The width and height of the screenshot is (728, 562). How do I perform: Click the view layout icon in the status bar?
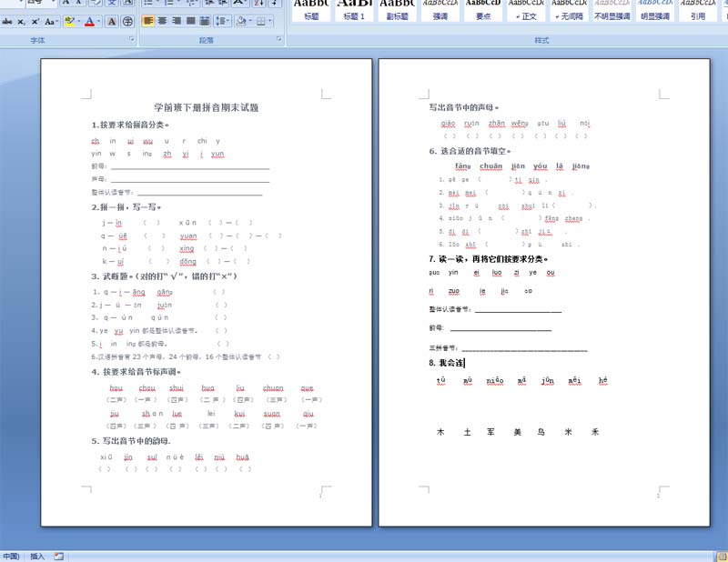(x=722, y=556)
